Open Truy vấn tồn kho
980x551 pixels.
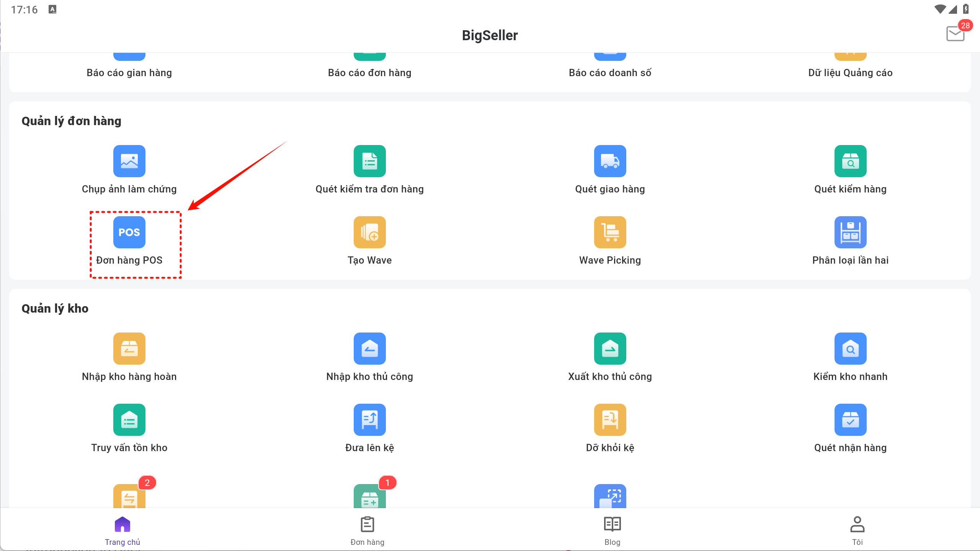[x=129, y=420]
